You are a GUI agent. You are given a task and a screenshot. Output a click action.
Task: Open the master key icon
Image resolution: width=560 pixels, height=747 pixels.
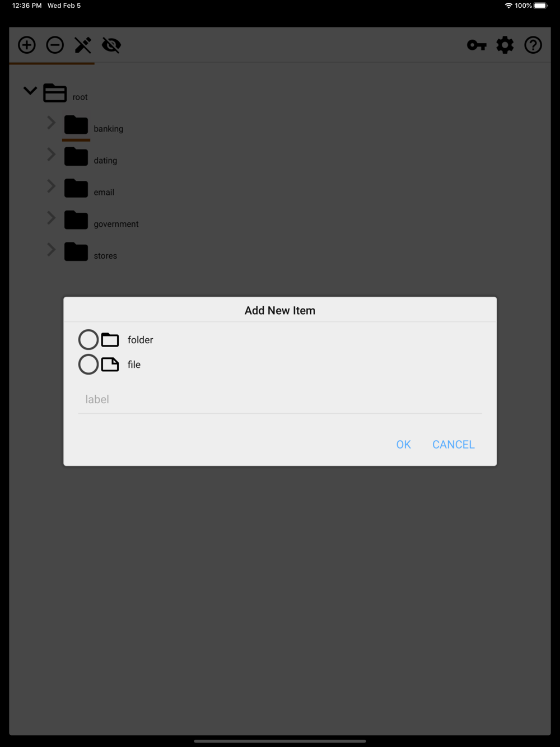pyautogui.click(x=477, y=45)
